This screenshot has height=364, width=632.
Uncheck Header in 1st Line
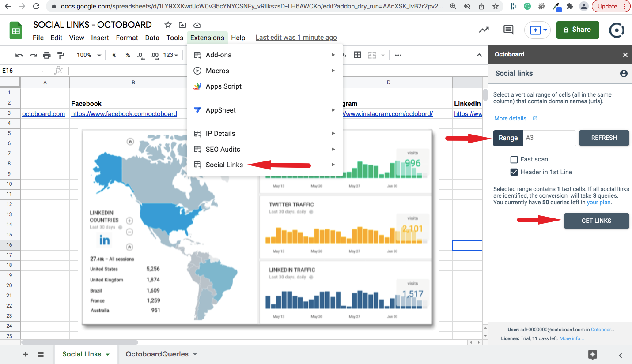pyautogui.click(x=514, y=172)
